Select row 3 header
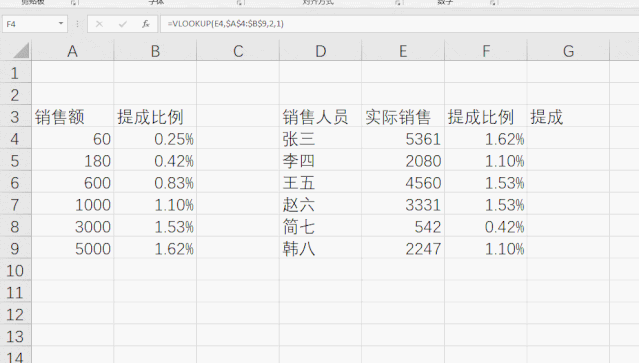Viewport: 639px width, 363px height. coord(15,116)
